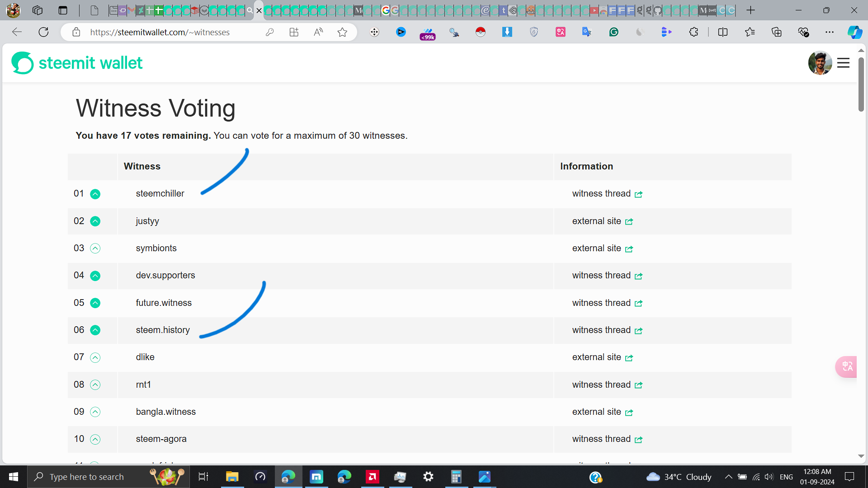Toggle vote for witness justyy
Image resolution: width=868 pixels, height=488 pixels.
(x=95, y=221)
